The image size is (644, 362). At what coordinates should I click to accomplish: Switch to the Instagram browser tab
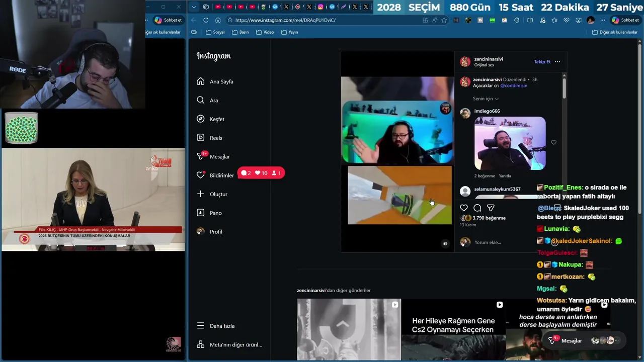(320, 7)
